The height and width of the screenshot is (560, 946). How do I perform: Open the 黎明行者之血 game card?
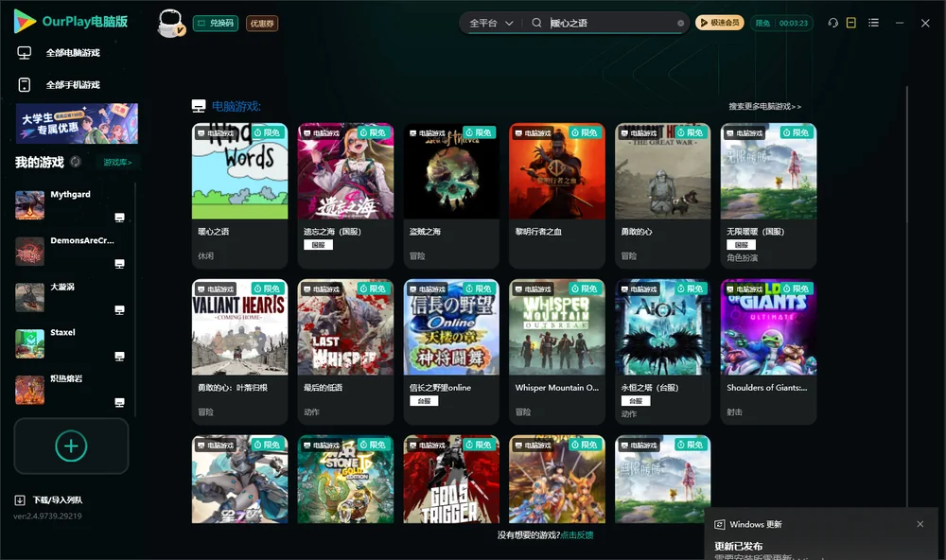(557, 196)
